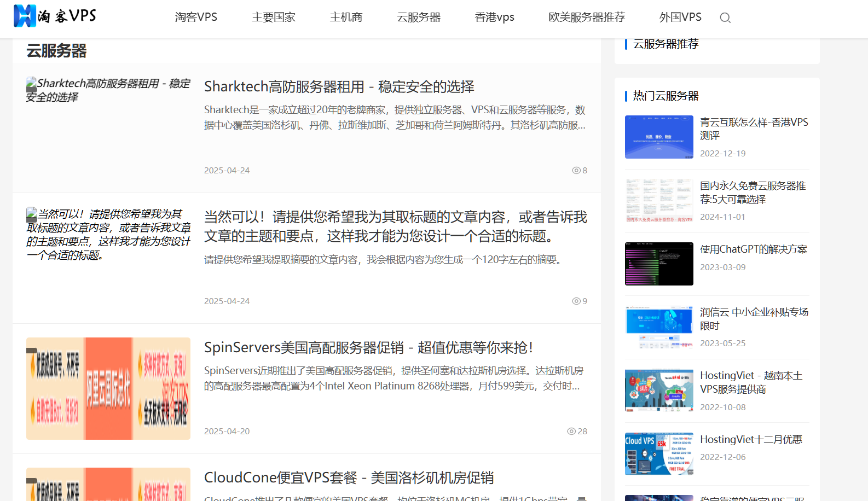Click sidebar date 2022-12-19
The height and width of the screenshot is (501, 868).
pos(723,153)
